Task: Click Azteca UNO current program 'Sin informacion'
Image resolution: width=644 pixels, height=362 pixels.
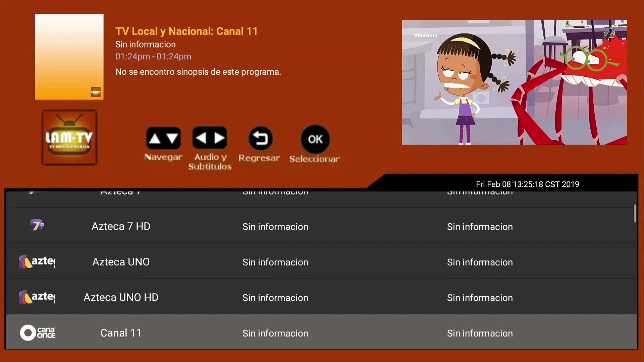Action: click(275, 262)
